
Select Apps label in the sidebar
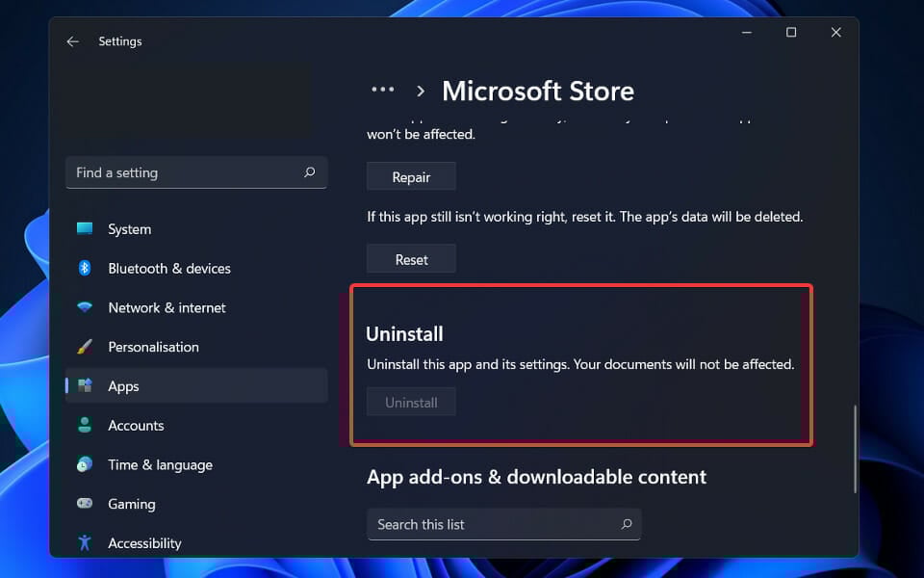(123, 386)
